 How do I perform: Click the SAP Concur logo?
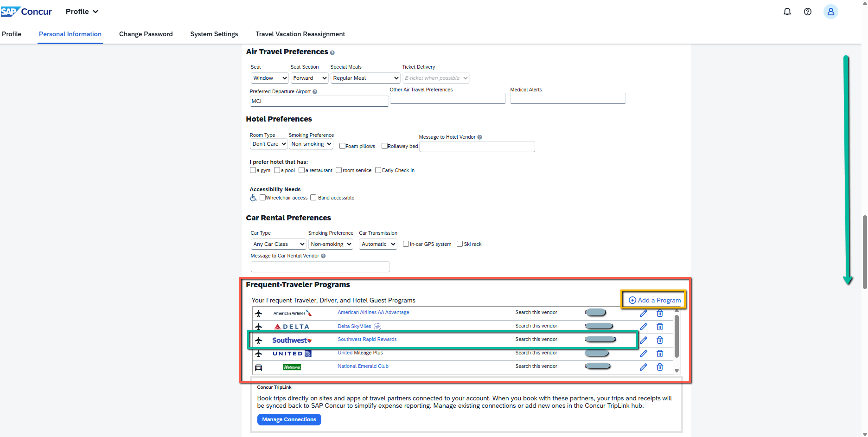point(26,11)
